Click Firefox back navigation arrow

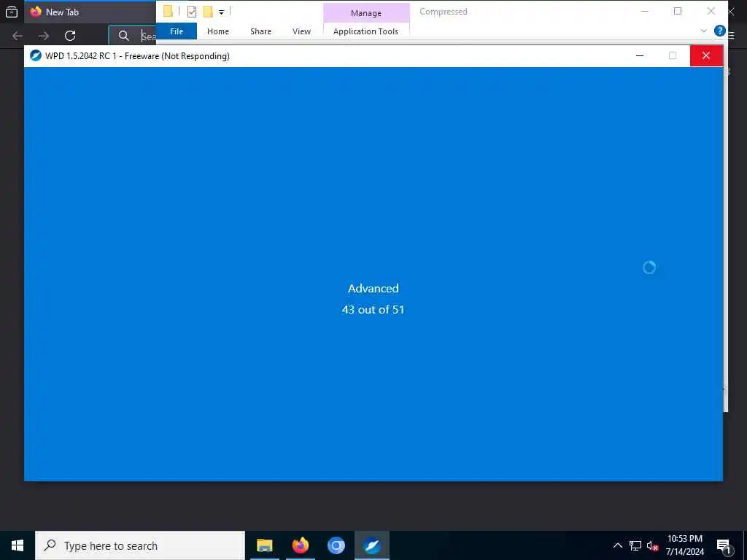tap(18, 36)
